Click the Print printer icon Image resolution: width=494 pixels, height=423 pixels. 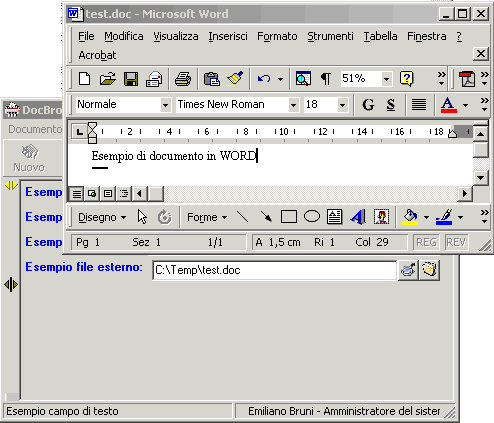(x=183, y=79)
